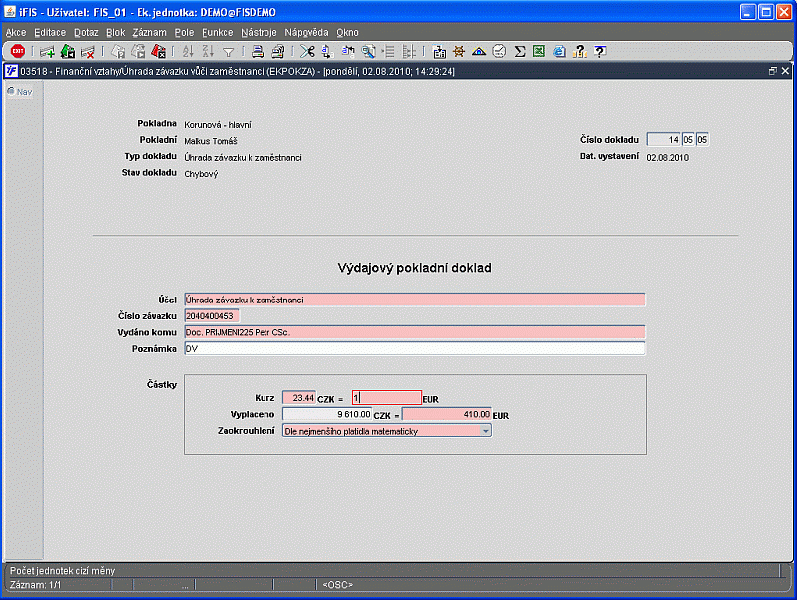Click the Kurz rate field 23.44
Image resolution: width=797 pixels, height=600 pixels.
[299, 398]
